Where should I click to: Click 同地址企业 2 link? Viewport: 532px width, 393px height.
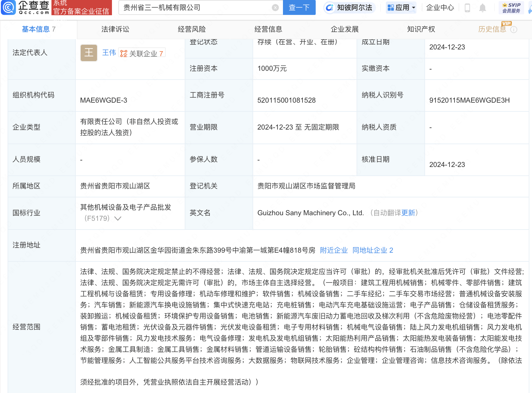click(373, 250)
